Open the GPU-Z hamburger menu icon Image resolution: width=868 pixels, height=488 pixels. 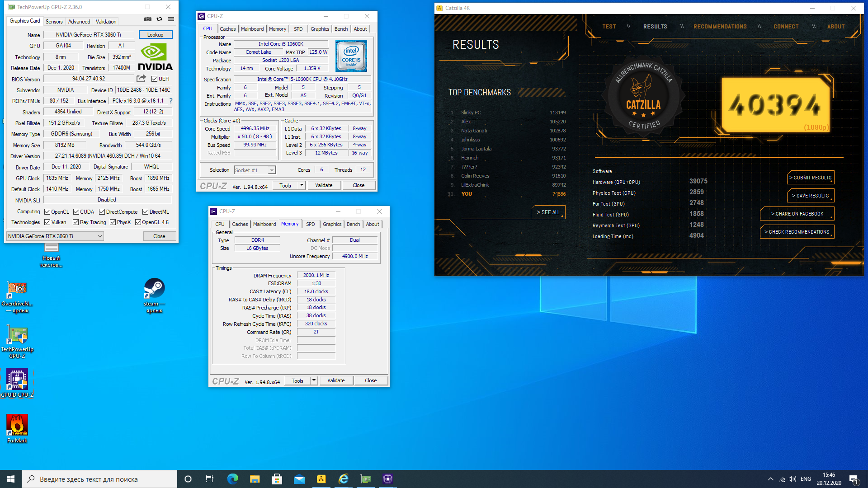coord(171,19)
